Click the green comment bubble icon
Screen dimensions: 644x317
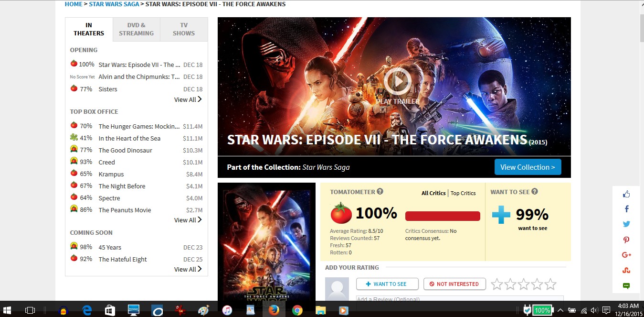click(626, 286)
